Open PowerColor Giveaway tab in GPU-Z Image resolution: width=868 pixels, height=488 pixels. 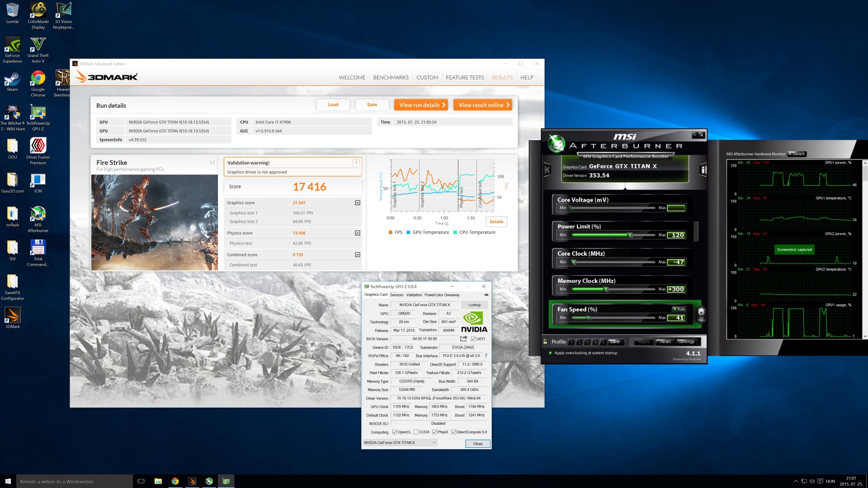click(442, 295)
